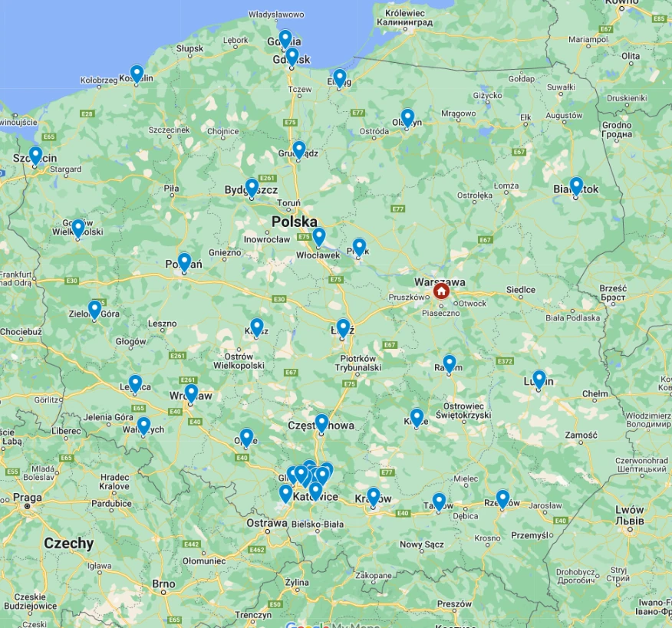Open the Wrocław blue marker

point(191,393)
